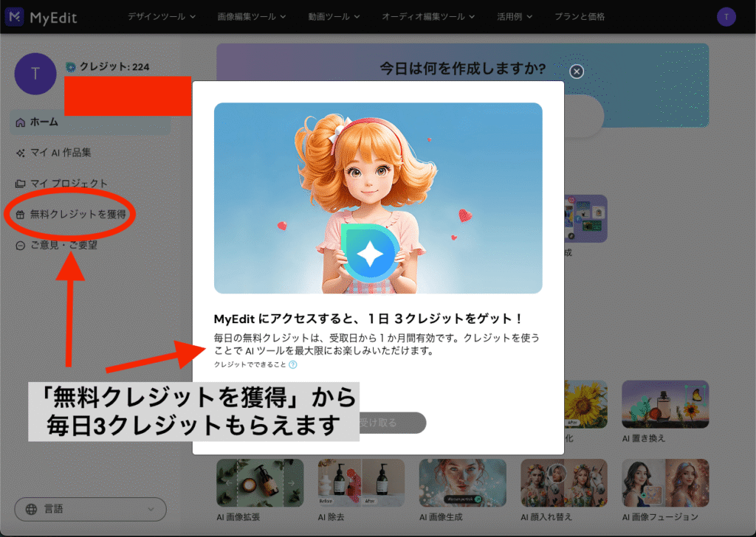756x537 pixels.
Task: Click the help icon next to クレジットでできること
Action: tap(292, 364)
